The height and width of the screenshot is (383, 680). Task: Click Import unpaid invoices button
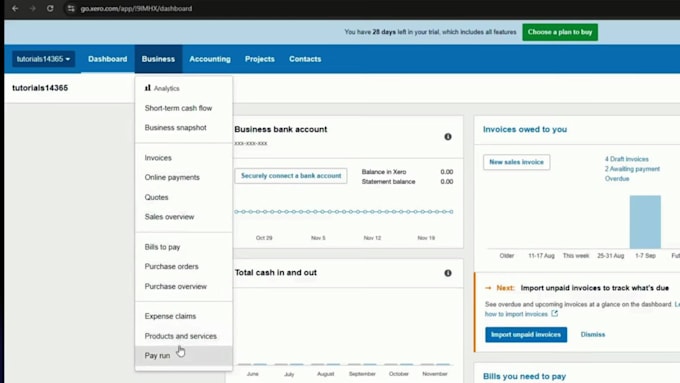[x=526, y=334]
